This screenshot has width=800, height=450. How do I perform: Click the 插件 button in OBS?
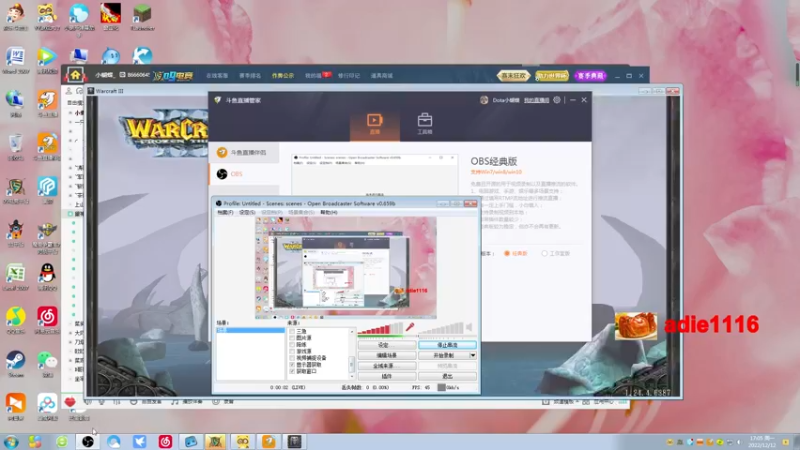(x=387, y=376)
